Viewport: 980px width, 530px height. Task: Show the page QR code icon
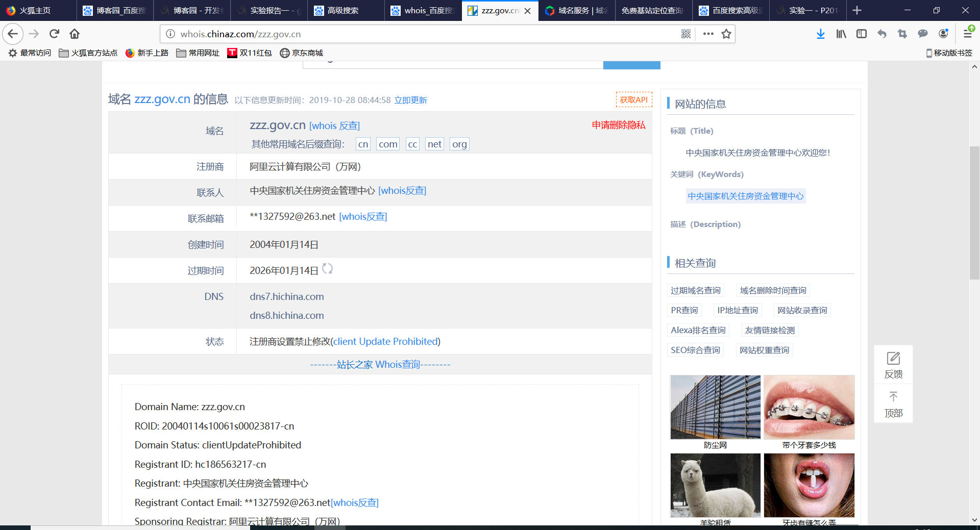[x=686, y=34]
